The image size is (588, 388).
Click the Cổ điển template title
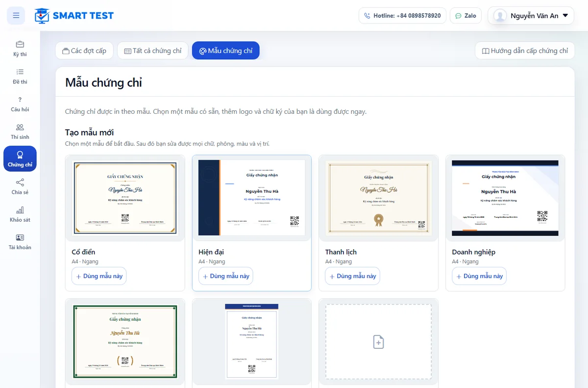point(83,252)
